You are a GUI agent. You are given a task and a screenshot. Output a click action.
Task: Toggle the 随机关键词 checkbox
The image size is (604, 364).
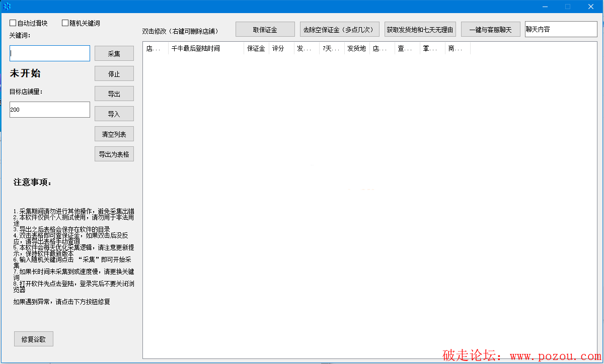(x=65, y=23)
